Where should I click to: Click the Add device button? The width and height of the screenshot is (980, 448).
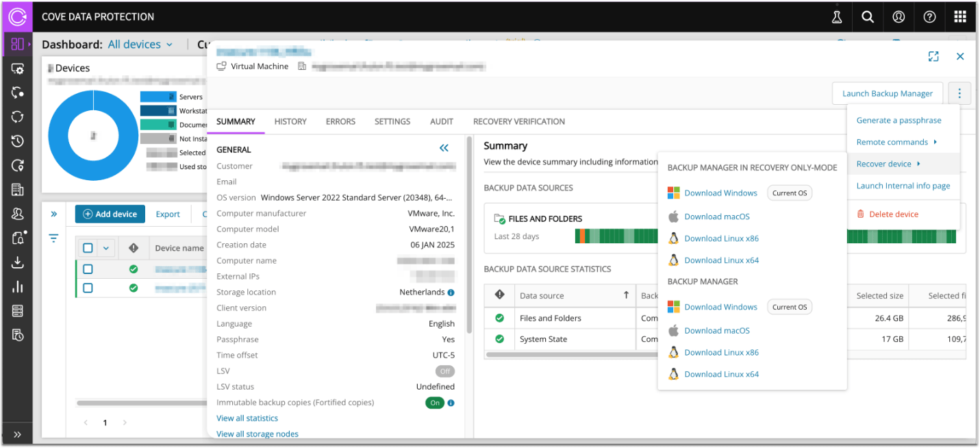tap(110, 214)
